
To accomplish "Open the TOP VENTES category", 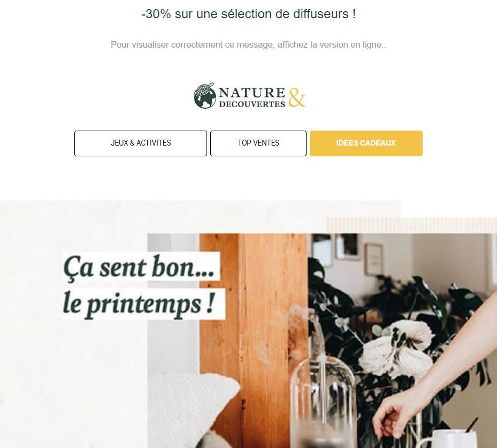I will coord(258,143).
